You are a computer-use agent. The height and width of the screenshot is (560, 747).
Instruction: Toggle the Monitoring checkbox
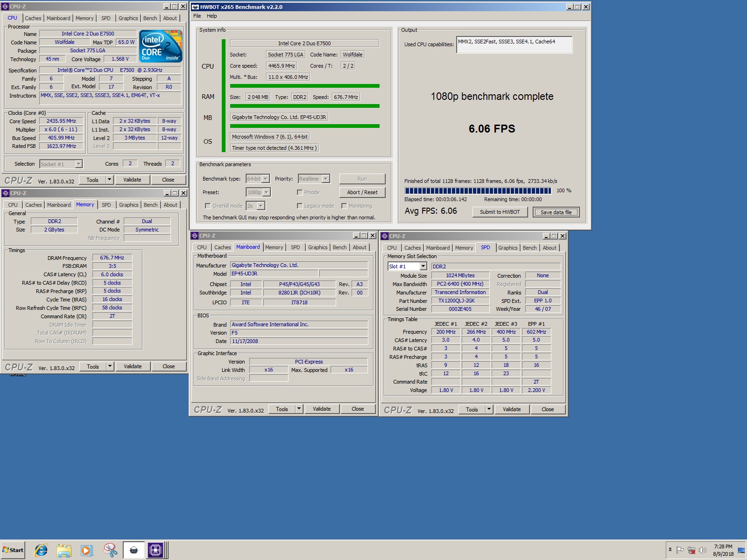pos(344,206)
